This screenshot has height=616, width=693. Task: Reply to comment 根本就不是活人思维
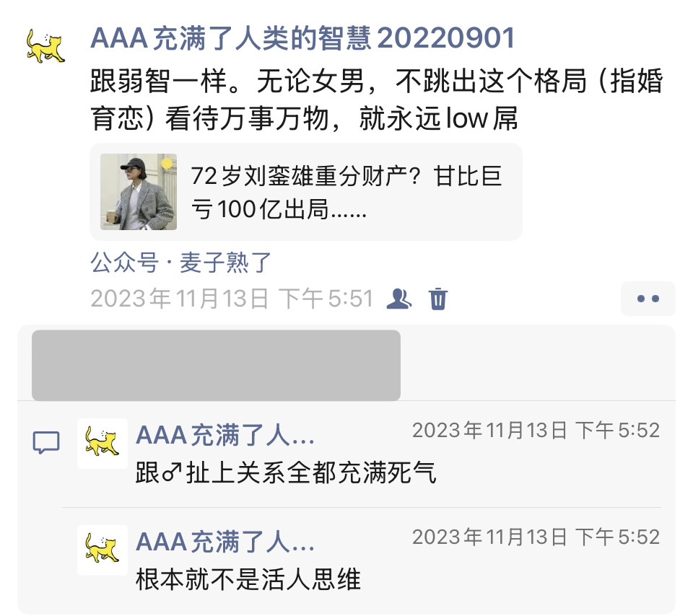pos(248,580)
